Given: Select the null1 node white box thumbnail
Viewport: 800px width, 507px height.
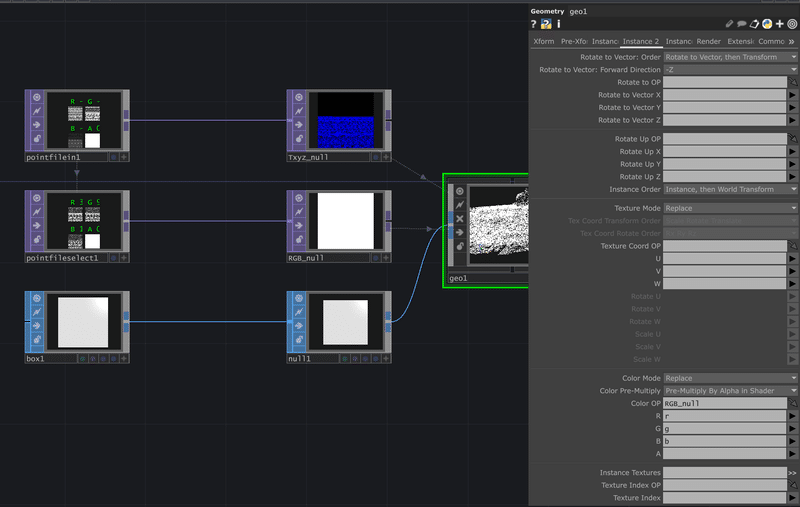Looking at the screenshot, I should (x=345, y=322).
